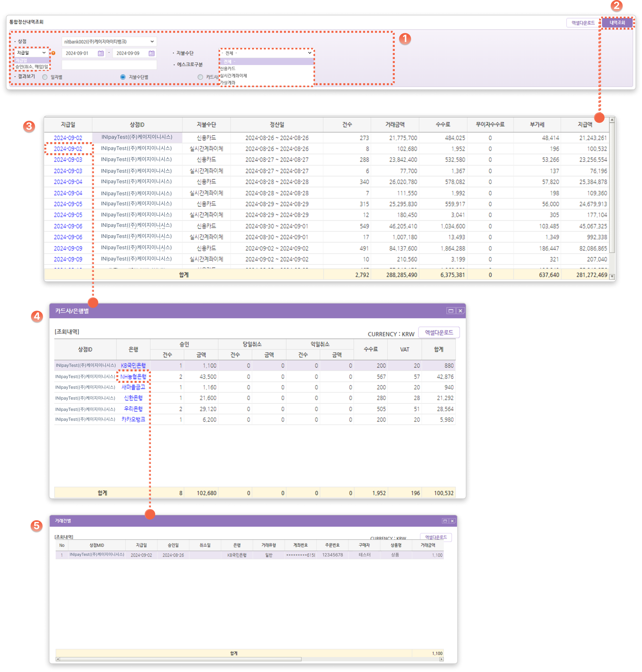The image size is (642, 672).
Task: Expand the 지불수단 전체 dropdown
Action: 266,53
